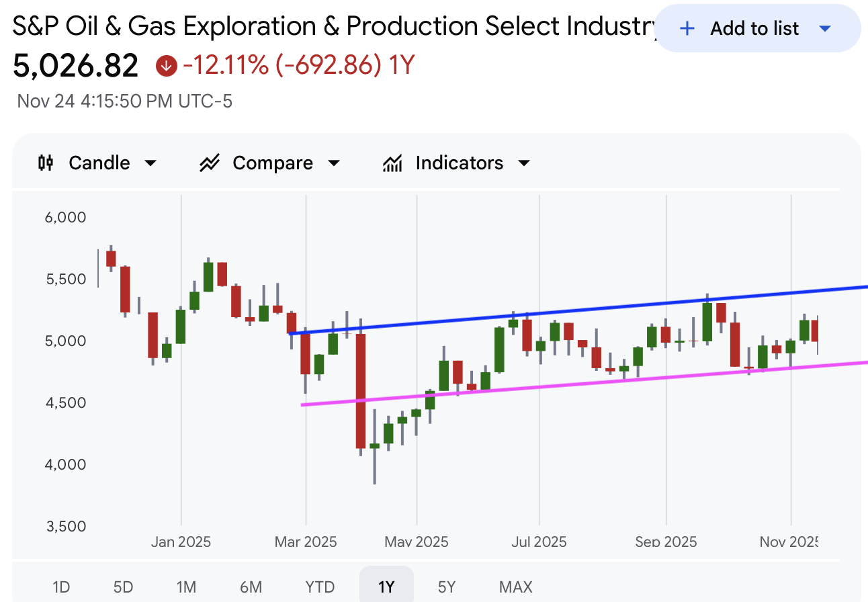Screen dimensions: 868x602
Task: Click the blue upper trendline
Action: [x=578, y=310]
